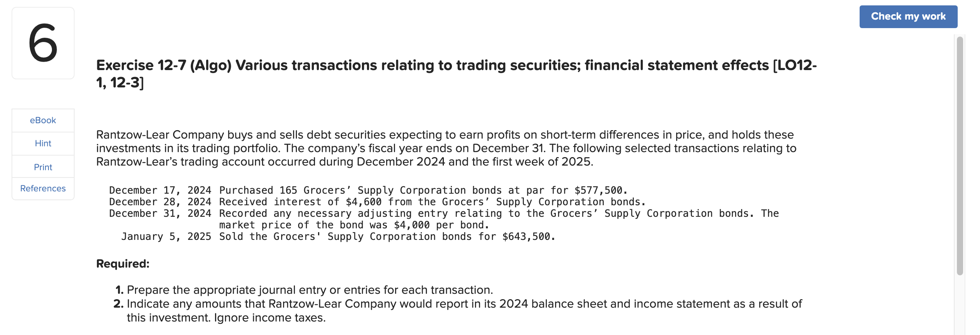Image resolution: width=980 pixels, height=335 pixels.
Task: Open the eBook link
Action: [x=43, y=120]
